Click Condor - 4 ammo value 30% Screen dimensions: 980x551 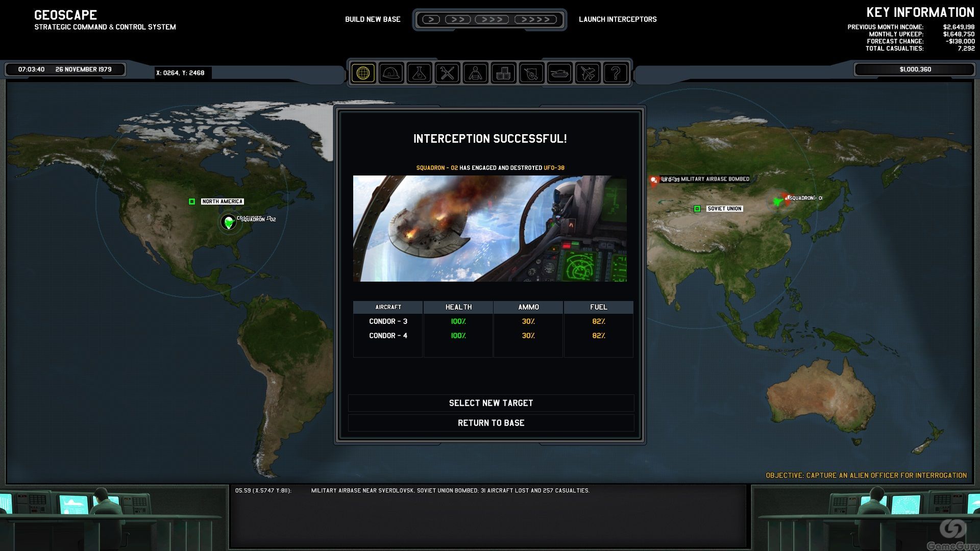pyautogui.click(x=528, y=336)
